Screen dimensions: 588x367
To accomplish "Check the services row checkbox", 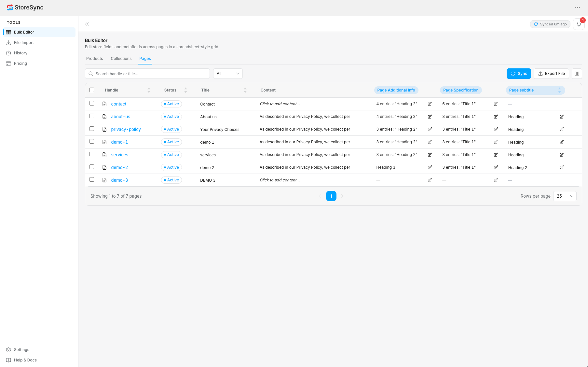I will (92, 154).
